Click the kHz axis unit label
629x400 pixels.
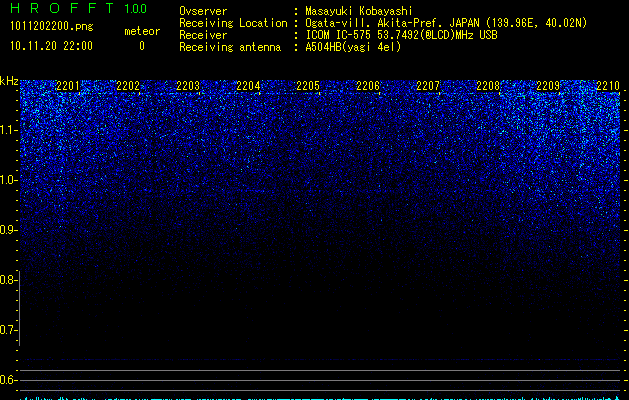point(9,81)
